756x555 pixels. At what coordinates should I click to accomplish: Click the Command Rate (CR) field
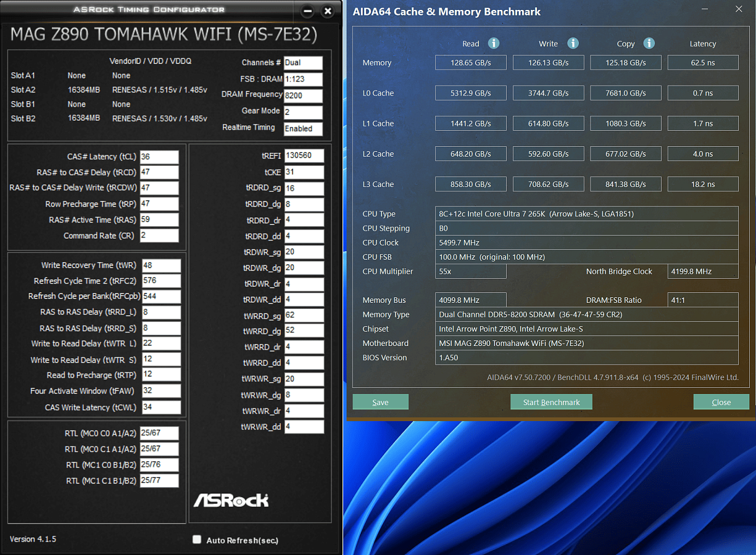(159, 236)
